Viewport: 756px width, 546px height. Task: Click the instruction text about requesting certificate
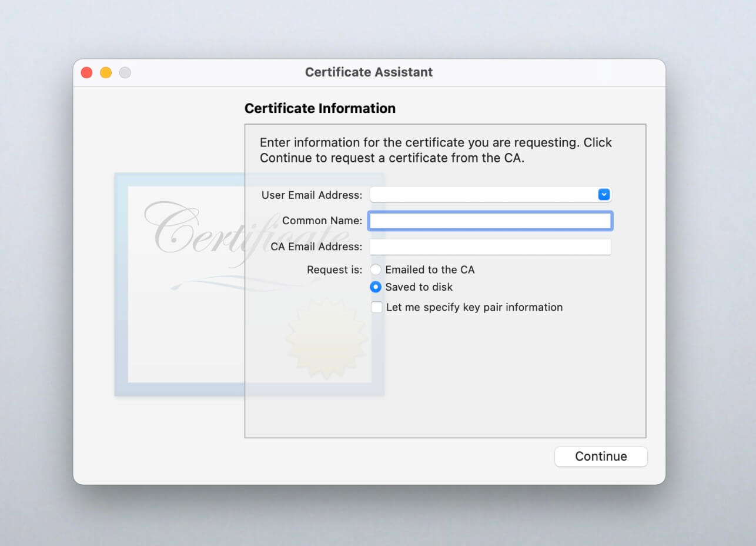click(x=435, y=150)
